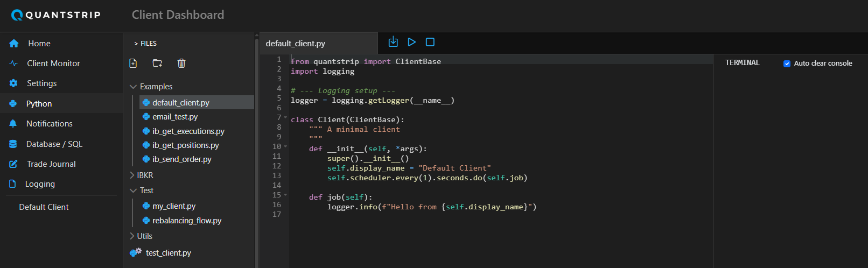Delete selection with the trash icon
The width and height of the screenshot is (868, 268).
(181, 64)
